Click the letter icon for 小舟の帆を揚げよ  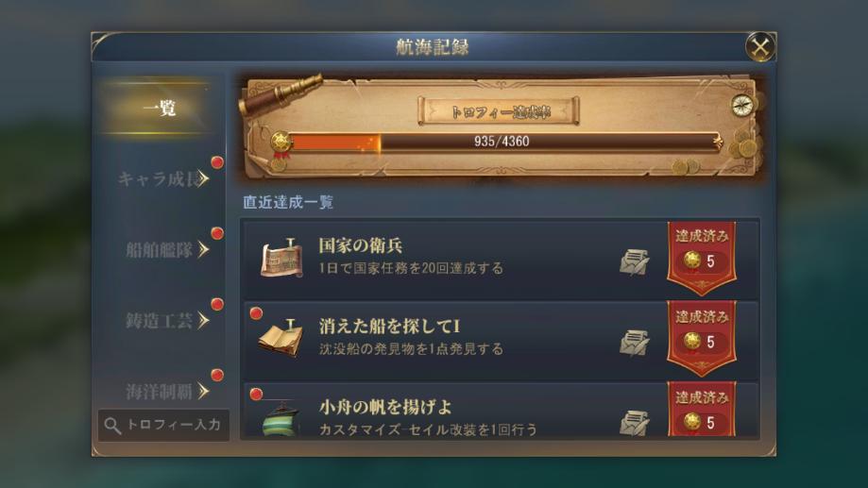point(635,423)
